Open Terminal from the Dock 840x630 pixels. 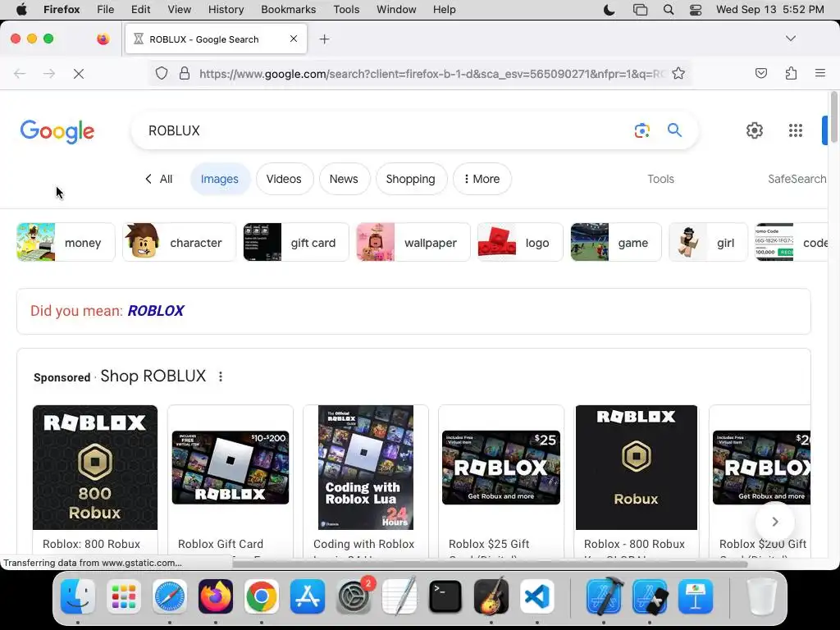coord(445,596)
